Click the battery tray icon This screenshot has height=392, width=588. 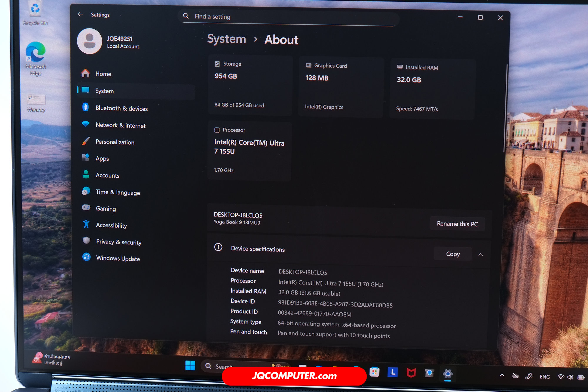[581, 377]
